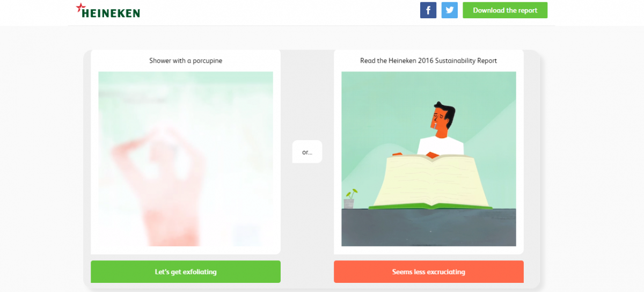
Task: Choose "Let's get exfoliating"
Action: 186,272
